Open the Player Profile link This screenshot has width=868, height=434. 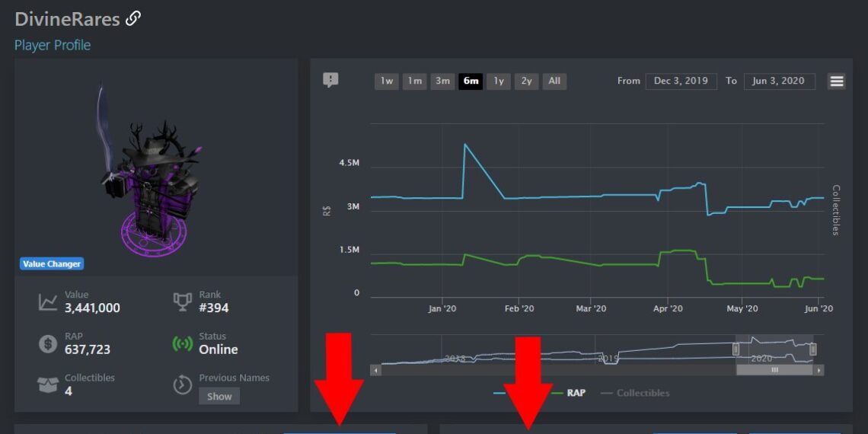point(53,45)
